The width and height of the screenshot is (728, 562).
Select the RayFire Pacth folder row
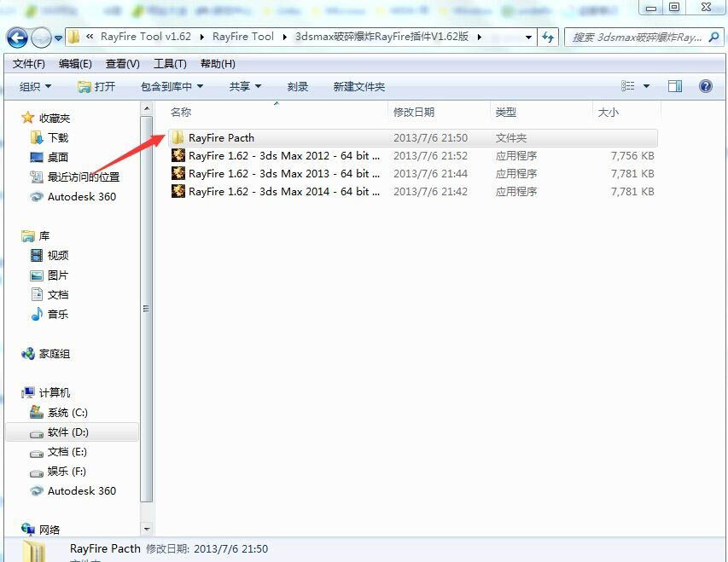point(413,138)
